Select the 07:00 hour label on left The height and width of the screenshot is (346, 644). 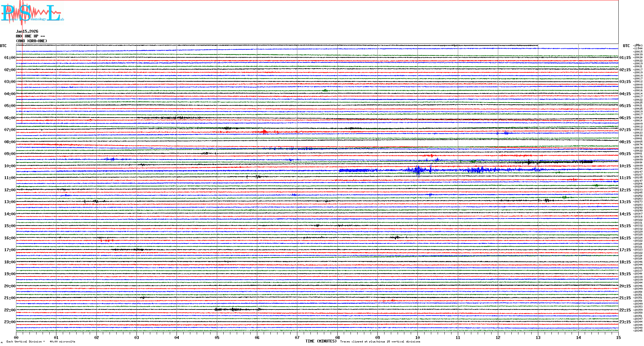10,130
